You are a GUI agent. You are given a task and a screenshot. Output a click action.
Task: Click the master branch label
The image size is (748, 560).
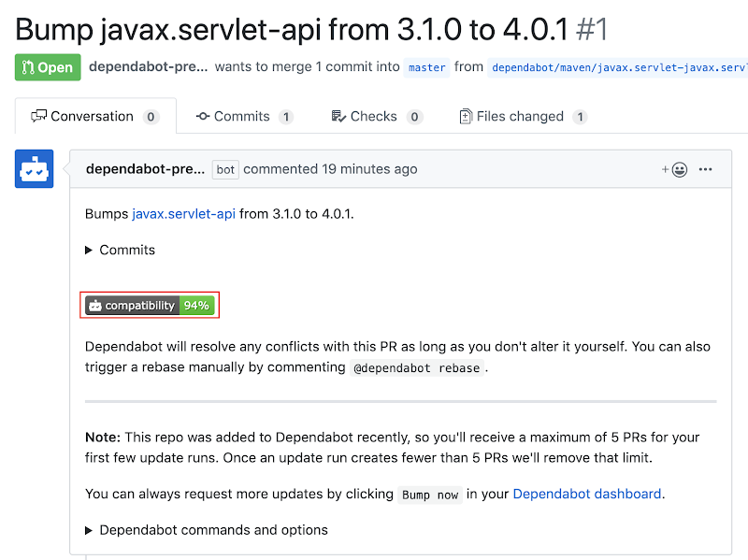[427, 67]
